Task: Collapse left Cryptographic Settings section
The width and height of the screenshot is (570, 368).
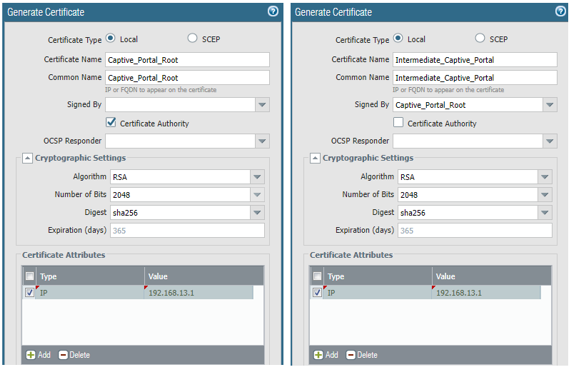Action: (27, 158)
